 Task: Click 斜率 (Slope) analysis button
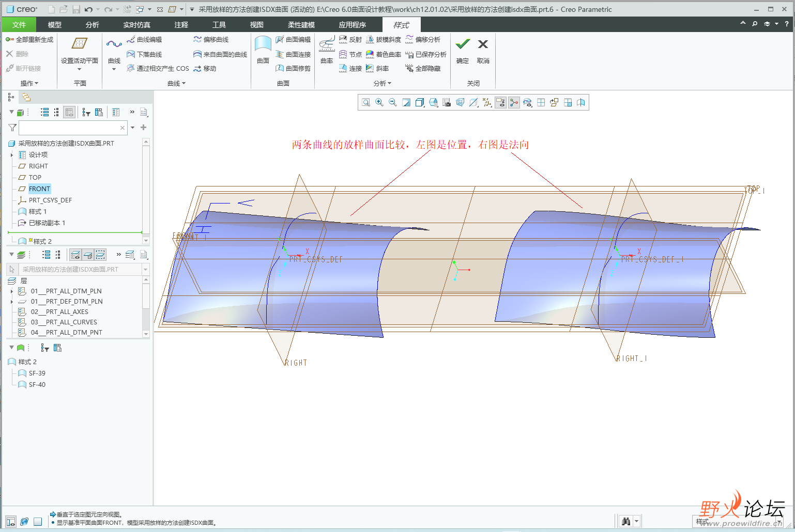point(377,68)
